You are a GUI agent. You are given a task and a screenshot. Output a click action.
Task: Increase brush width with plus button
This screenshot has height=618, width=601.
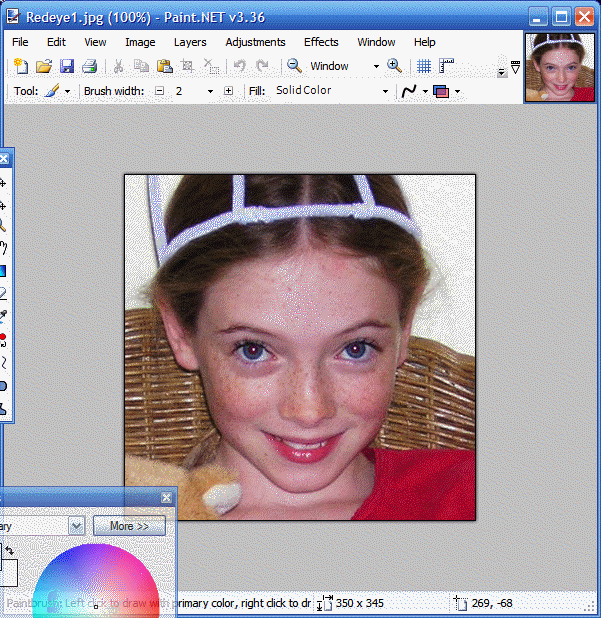[229, 91]
